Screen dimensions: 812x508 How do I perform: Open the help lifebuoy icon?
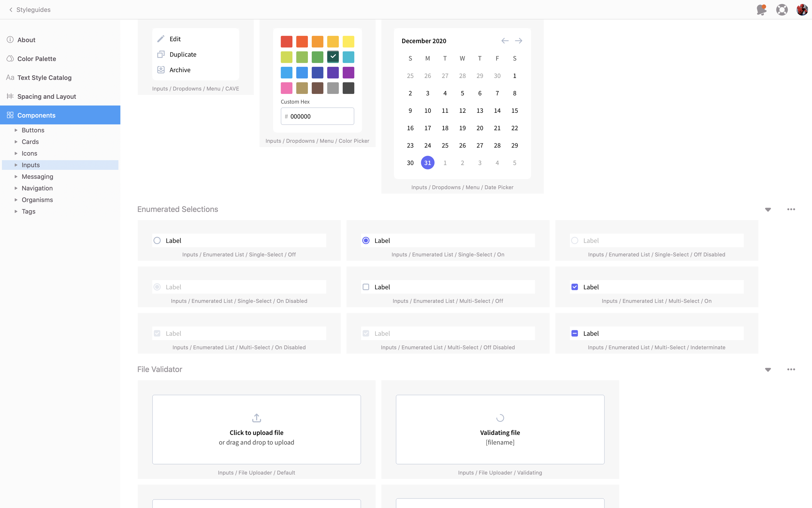click(781, 9)
